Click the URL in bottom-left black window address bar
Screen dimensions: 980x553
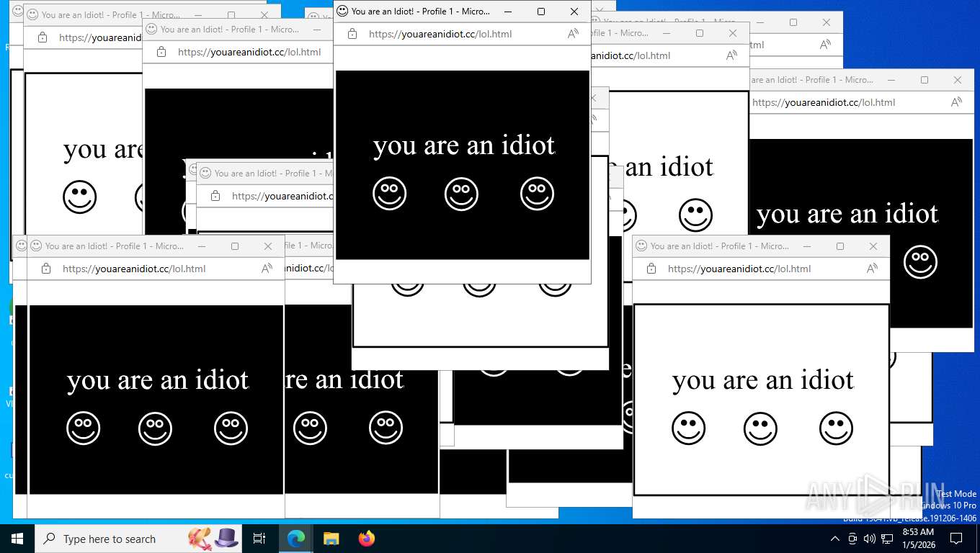pyautogui.click(x=134, y=269)
